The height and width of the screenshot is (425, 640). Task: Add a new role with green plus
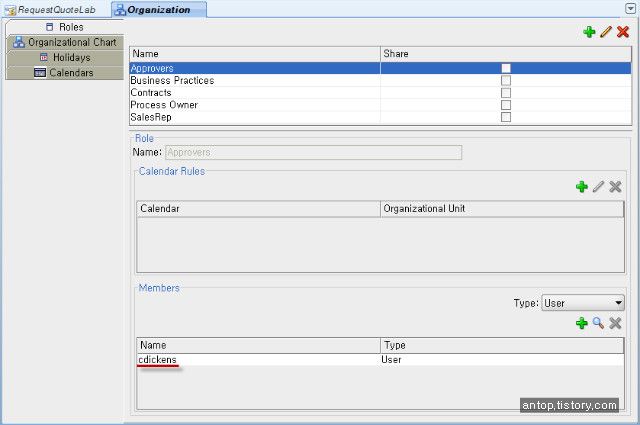pos(589,32)
